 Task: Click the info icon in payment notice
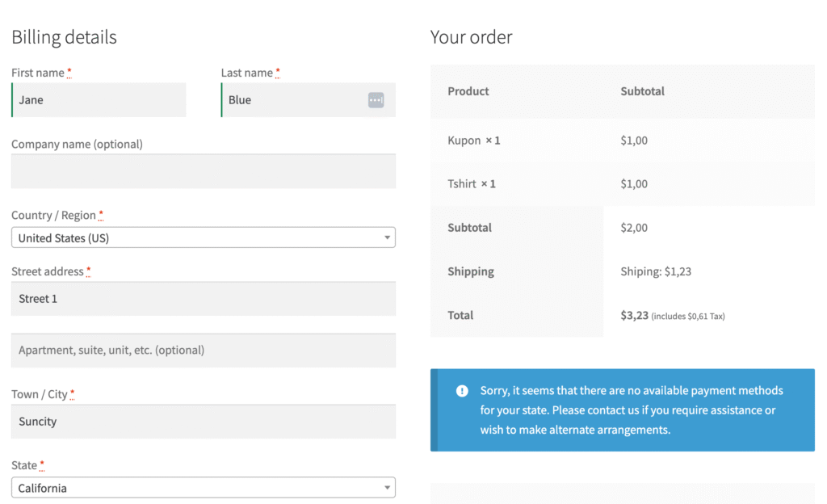(462, 391)
